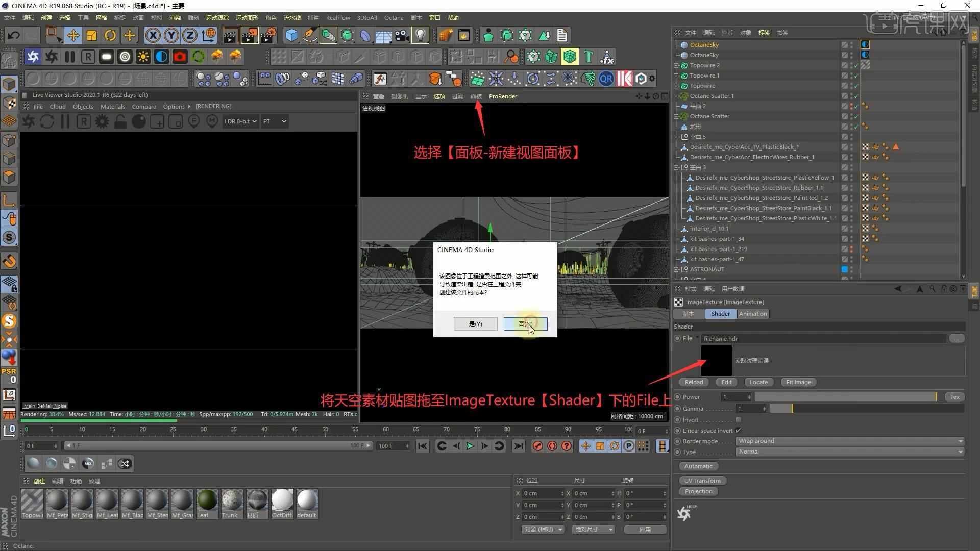Select the Rotate tool
The image size is (980, 551).
[110, 35]
